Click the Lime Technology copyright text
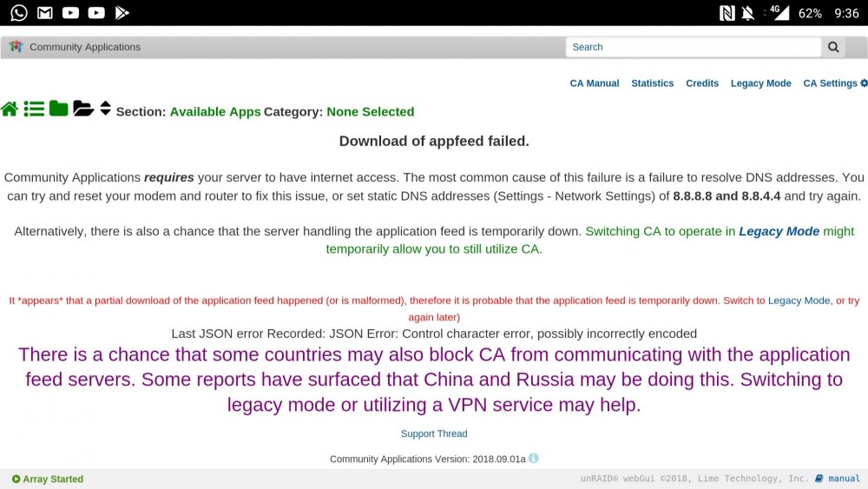 [694, 479]
